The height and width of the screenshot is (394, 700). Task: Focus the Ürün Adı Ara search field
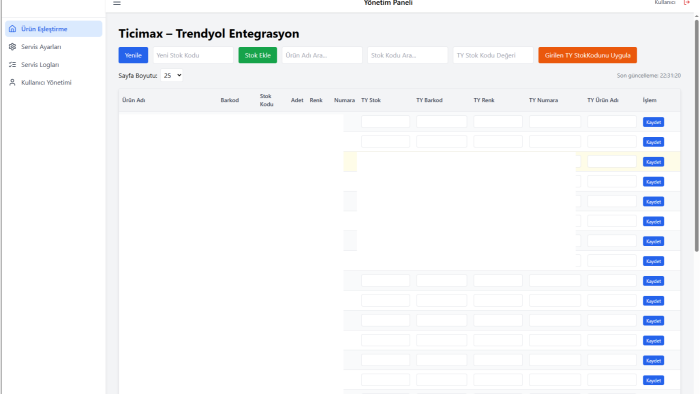click(x=322, y=55)
